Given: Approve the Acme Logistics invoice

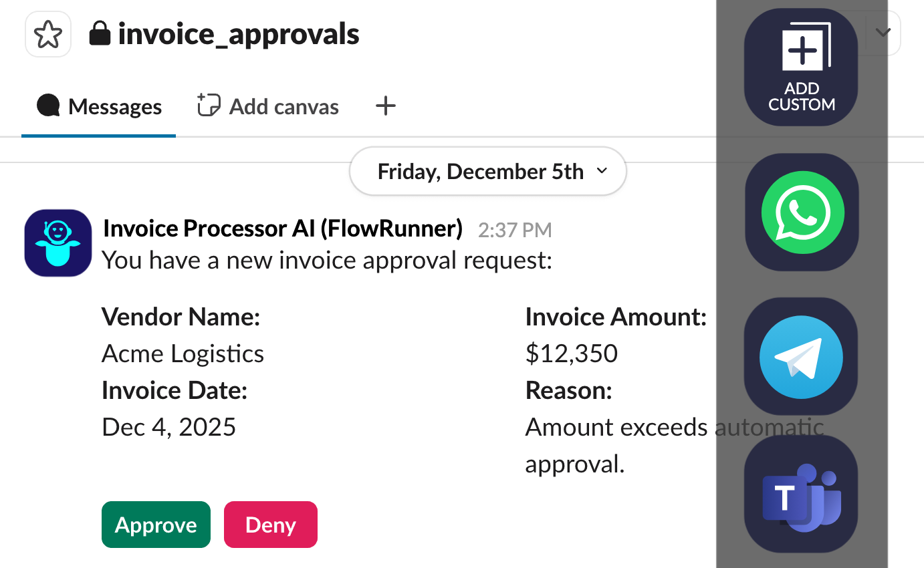Looking at the screenshot, I should (x=156, y=525).
